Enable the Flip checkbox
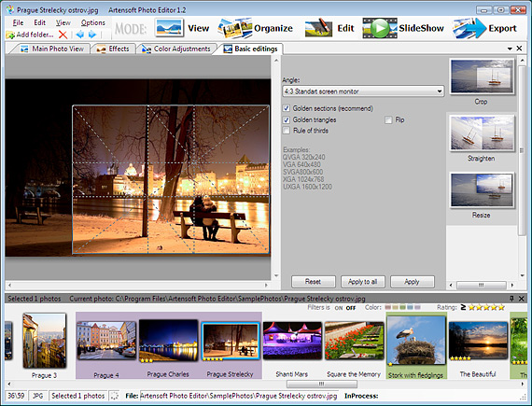Screen dimensions: 532x406 388,119
